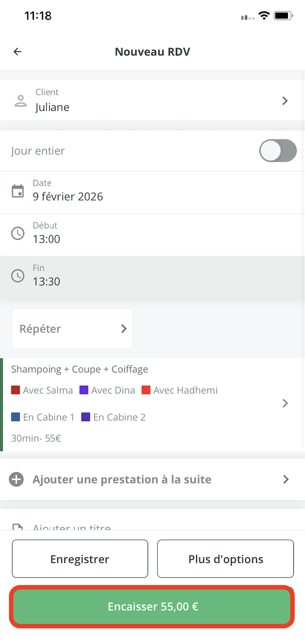The width and height of the screenshot is (305, 644).
Task: Tap the client person icon
Action: point(21,100)
